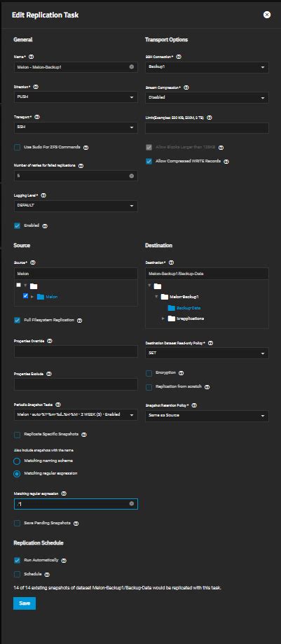Select Matching naming scheme radio button
Viewport: 281px width, 644px height.
[17, 461]
